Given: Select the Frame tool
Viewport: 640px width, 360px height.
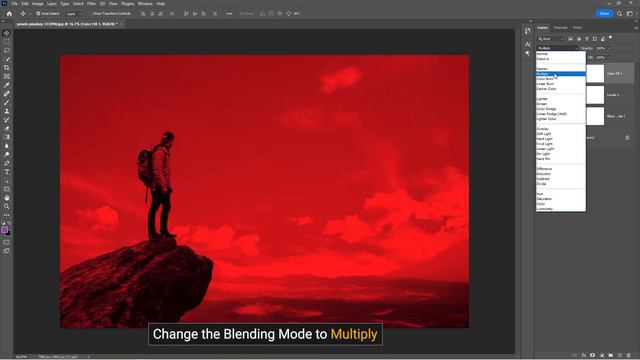Looking at the screenshot, I should coord(7,76).
